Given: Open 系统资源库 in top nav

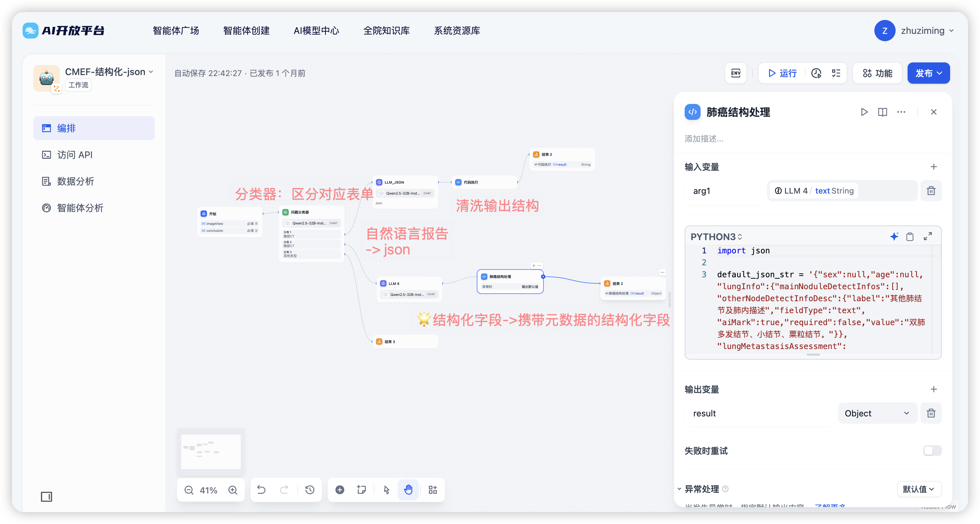Looking at the screenshot, I should 457,31.
